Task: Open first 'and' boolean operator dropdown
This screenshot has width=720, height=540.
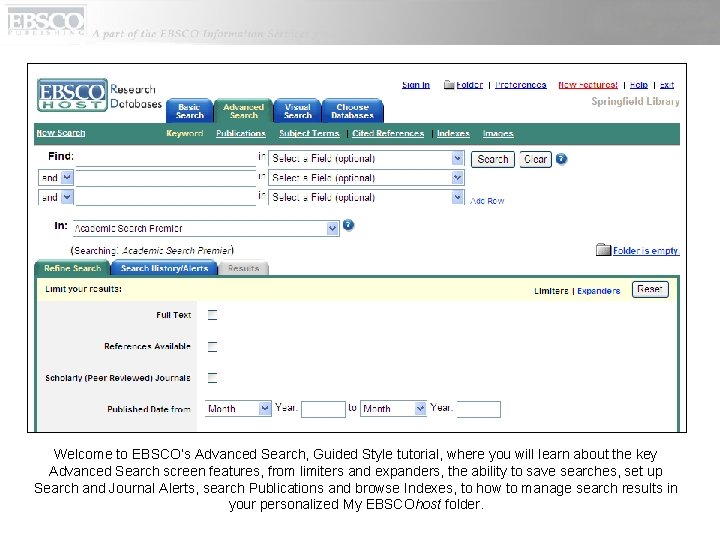Action: click(56, 178)
